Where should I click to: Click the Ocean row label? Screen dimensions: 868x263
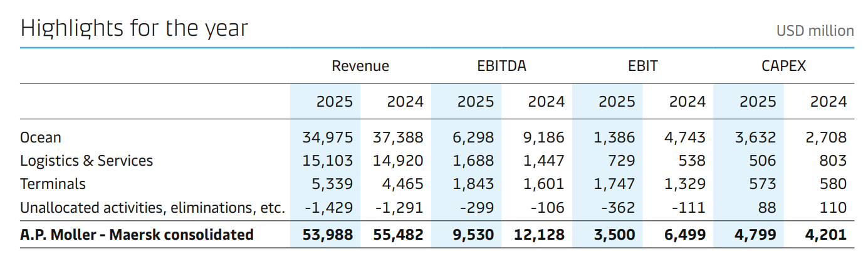41,137
